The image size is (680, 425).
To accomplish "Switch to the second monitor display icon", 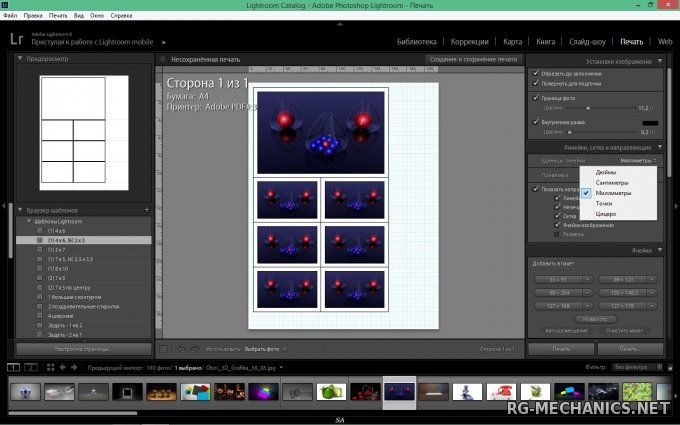I will pos(30,367).
